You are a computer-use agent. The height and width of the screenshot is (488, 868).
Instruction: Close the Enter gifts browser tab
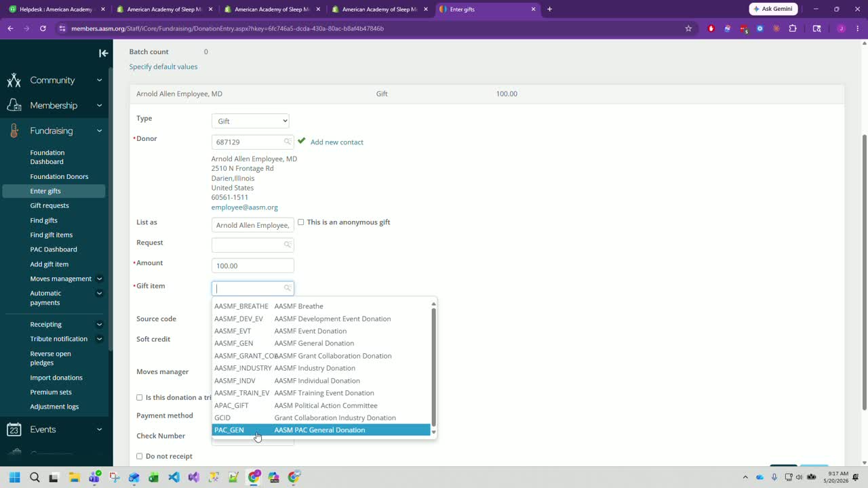(x=533, y=9)
